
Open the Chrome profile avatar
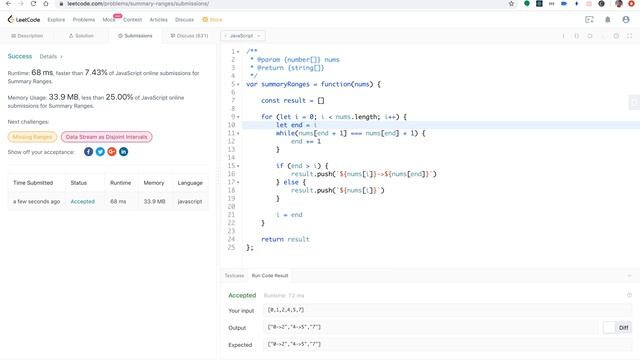tap(619, 4)
